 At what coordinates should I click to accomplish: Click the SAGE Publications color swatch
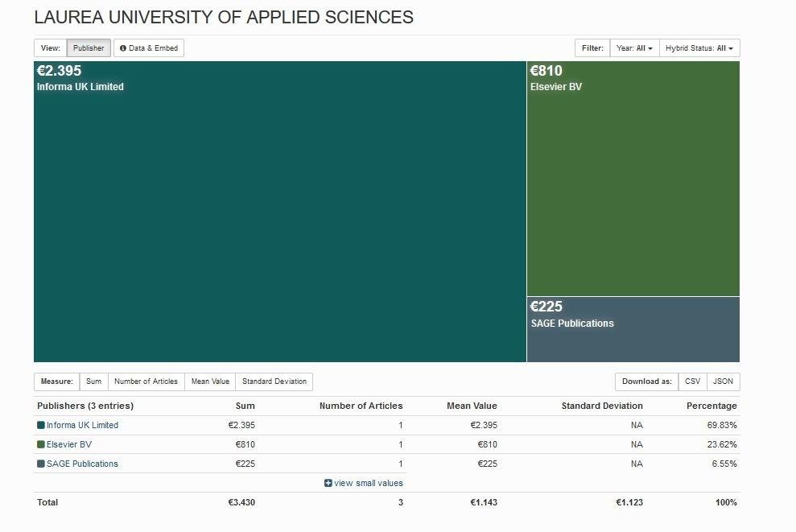pyautogui.click(x=40, y=464)
